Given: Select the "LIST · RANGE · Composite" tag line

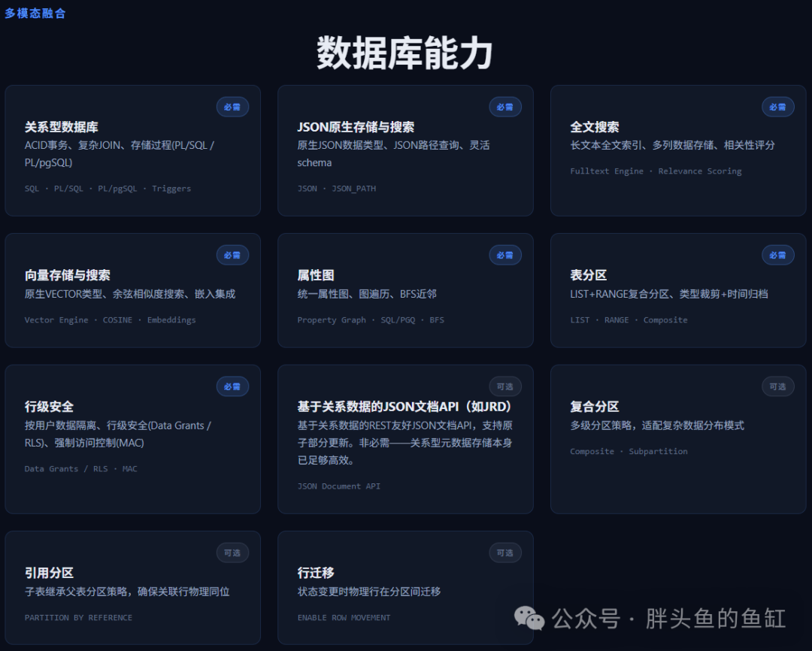Looking at the screenshot, I should coord(629,320).
